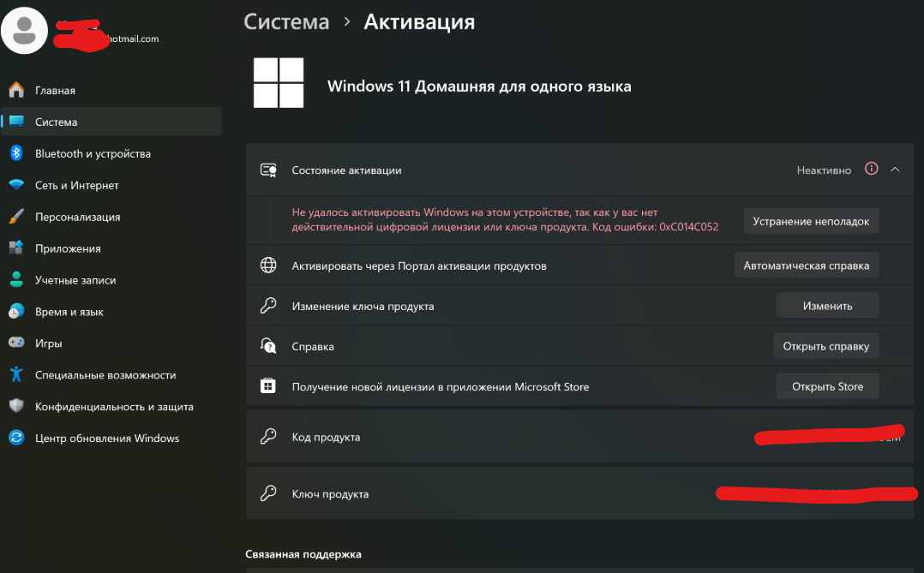Click the help chat icon beside Справка
The height and width of the screenshot is (573, 924).
pos(269,346)
